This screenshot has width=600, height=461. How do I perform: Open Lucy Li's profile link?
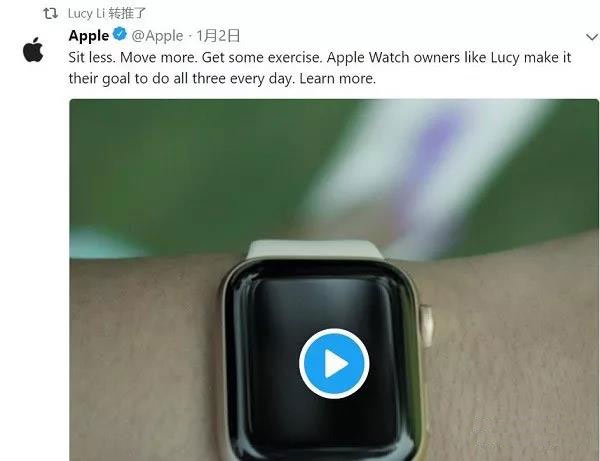86,13
